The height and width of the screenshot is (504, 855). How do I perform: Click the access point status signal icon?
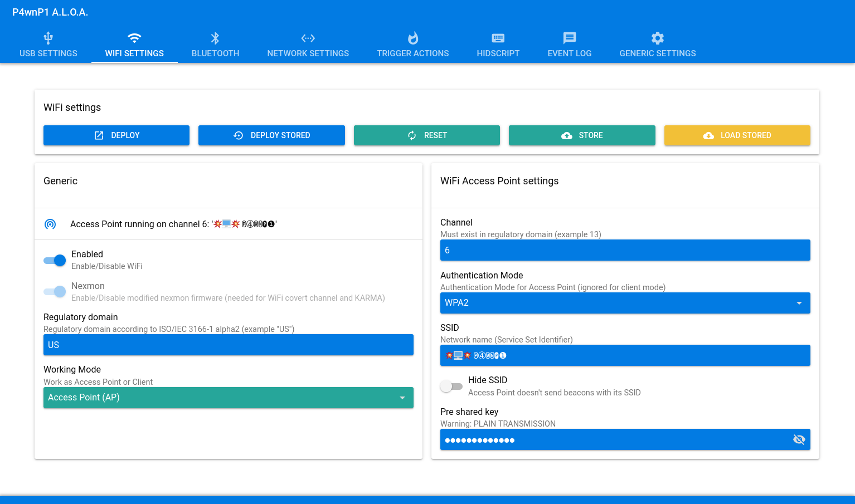click(50, 224)
